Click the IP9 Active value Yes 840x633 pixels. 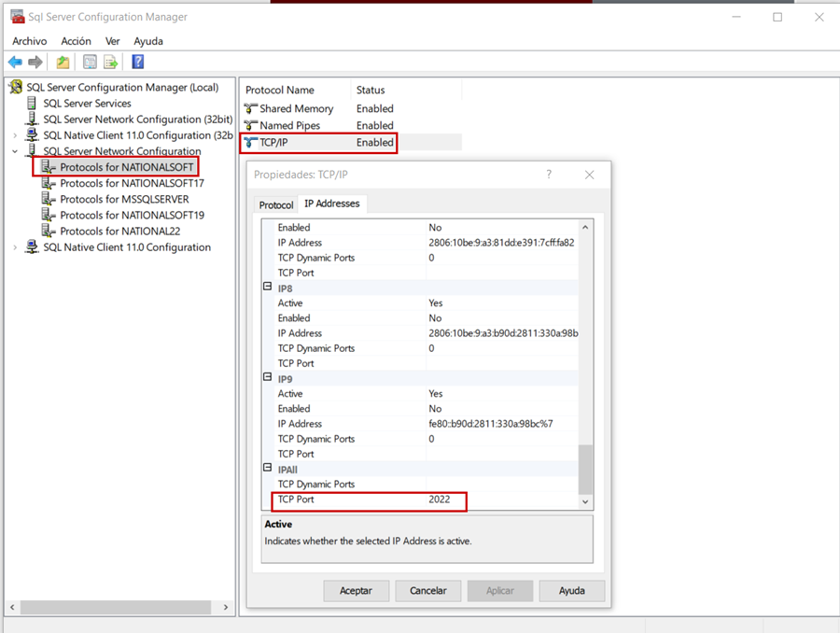tap(436, 394)
